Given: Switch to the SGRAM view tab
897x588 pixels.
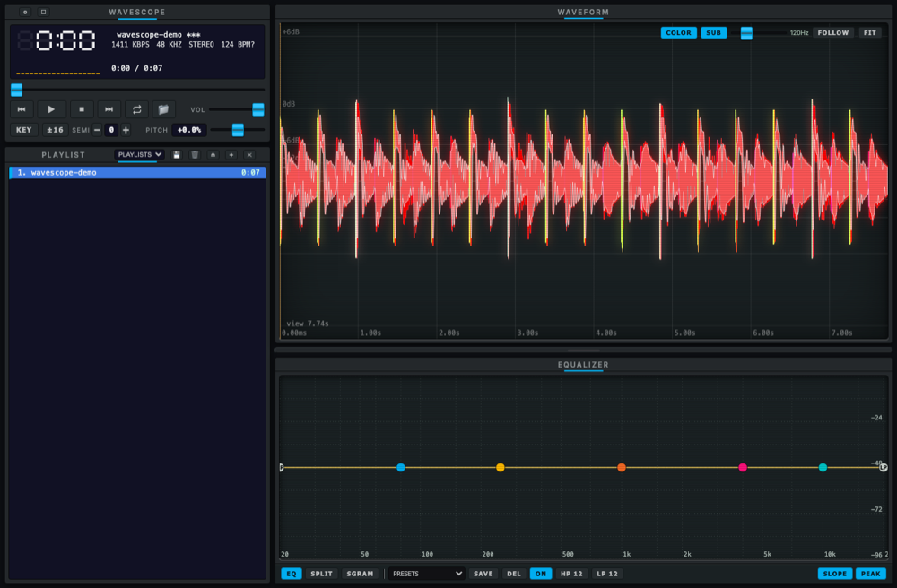Looking at the screenshot, I should (x=360, y=574).
